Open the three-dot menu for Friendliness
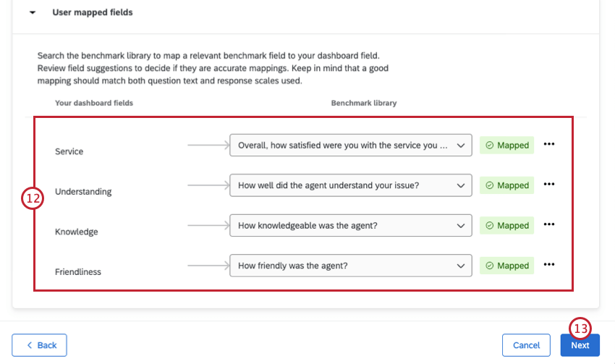615x364 pixels. click(x=548, y=265)
